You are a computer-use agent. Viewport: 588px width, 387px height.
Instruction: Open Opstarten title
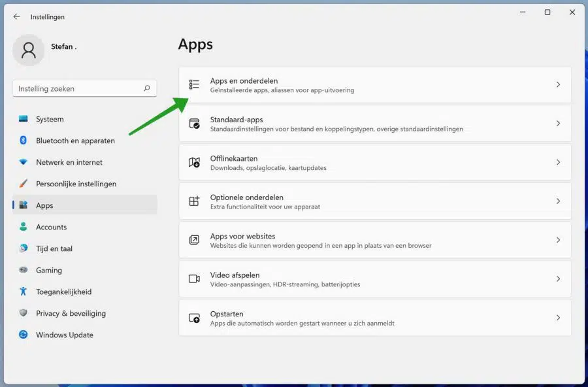(x=227, y=314)
